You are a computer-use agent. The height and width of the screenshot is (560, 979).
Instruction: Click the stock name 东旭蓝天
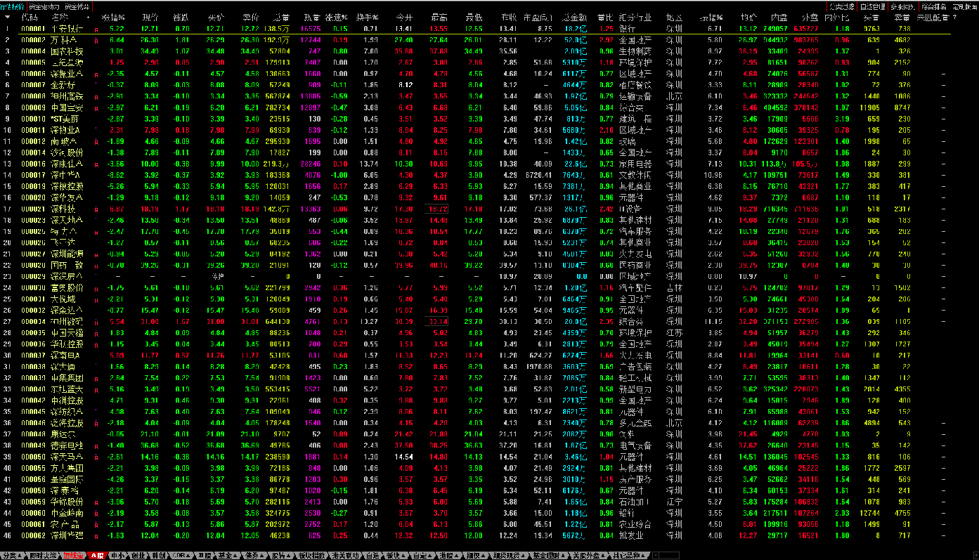click(x=67, y=389)
